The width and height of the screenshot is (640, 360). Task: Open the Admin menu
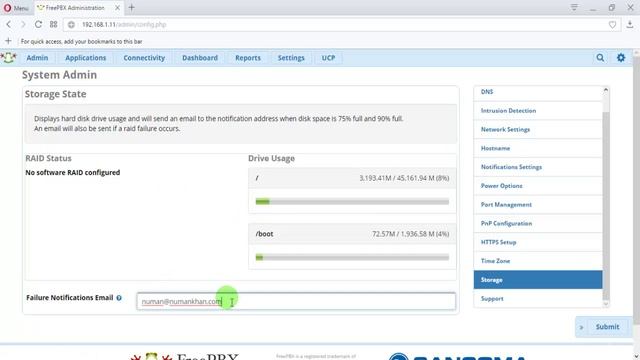(37, 58)
